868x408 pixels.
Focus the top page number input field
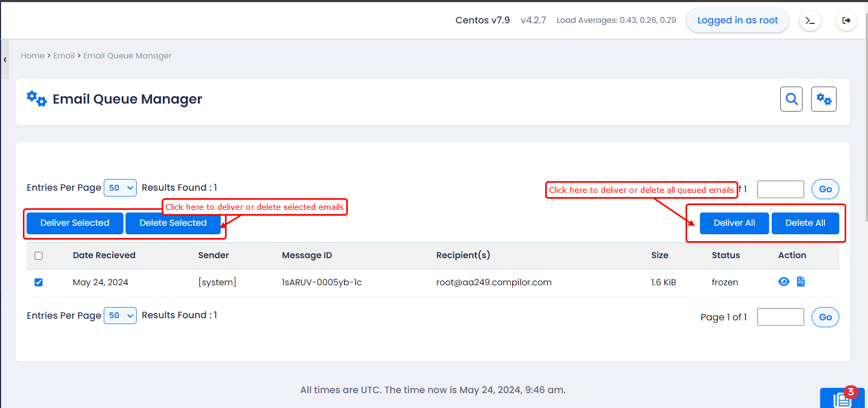click(781, 189)
